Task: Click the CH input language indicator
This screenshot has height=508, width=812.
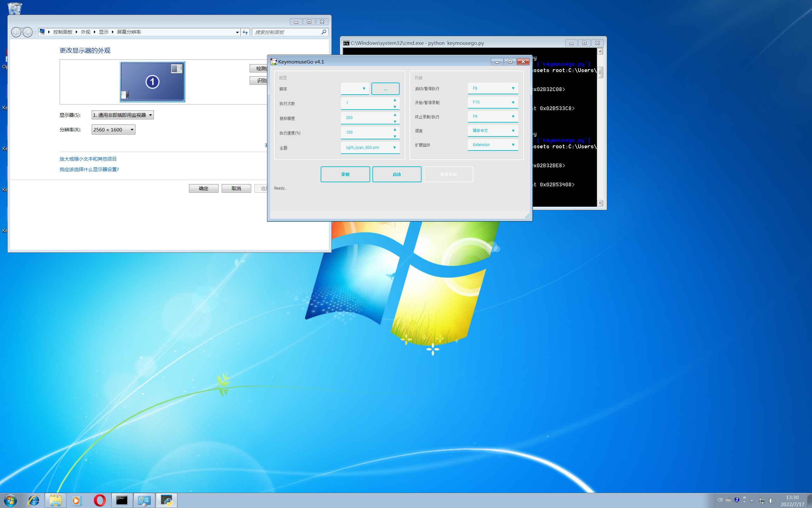Action: tap(720, 500)
